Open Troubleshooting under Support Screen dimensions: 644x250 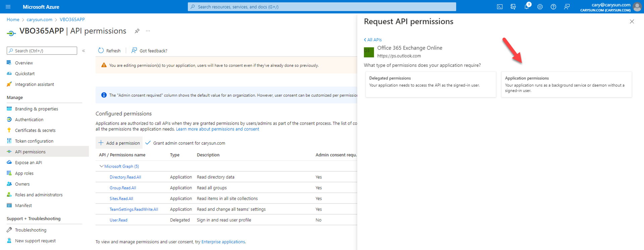(x=31, y=230)
